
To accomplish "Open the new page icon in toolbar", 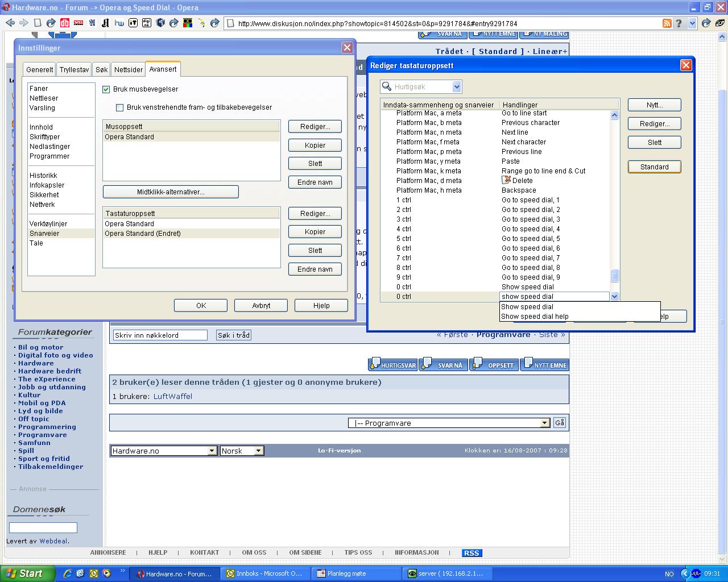I will (38, 23).
